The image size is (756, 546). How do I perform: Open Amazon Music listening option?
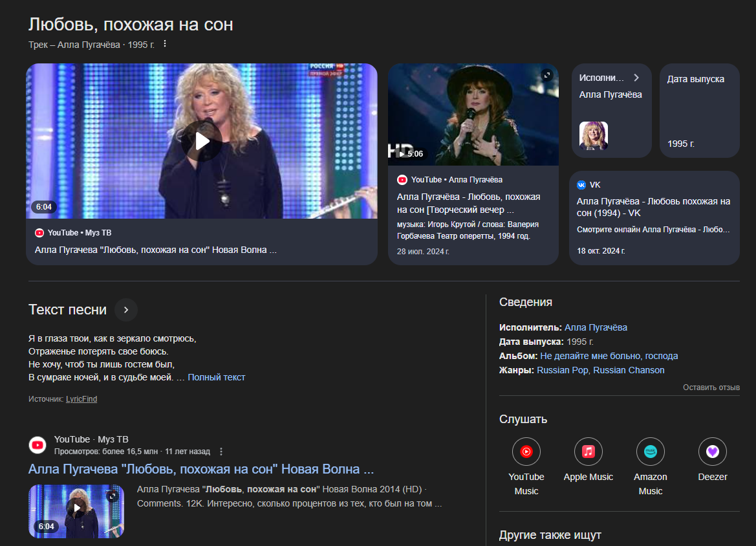(650, 452)
